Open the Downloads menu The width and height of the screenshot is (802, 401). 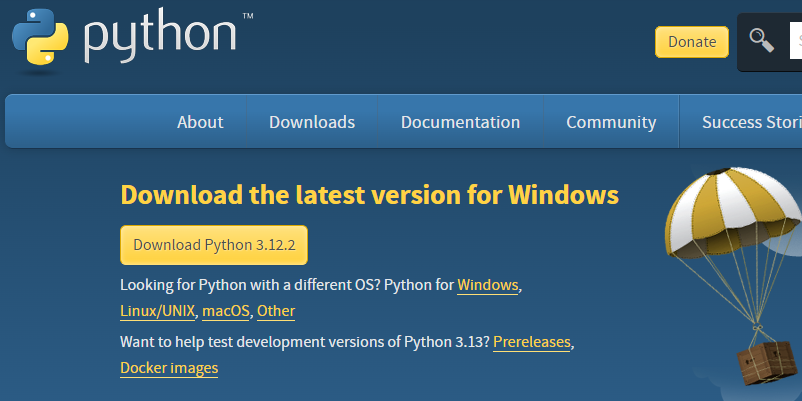tap(312, 122)
